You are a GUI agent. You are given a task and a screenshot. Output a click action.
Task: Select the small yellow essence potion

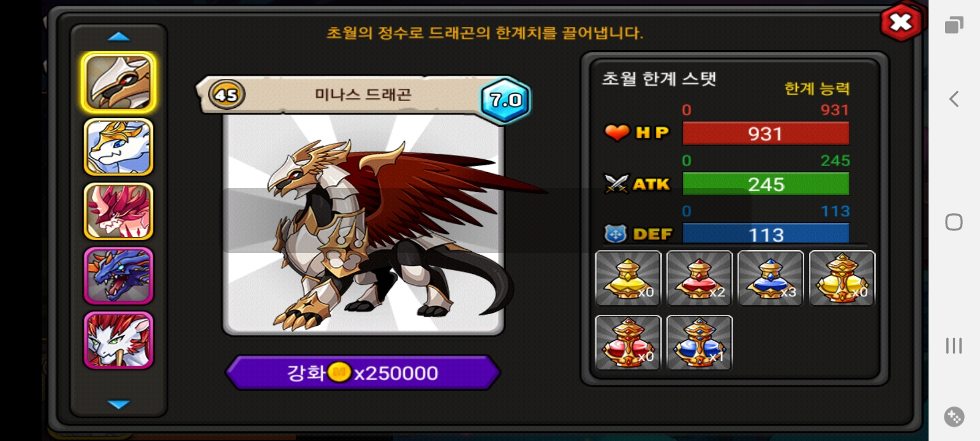pos(628,278)
